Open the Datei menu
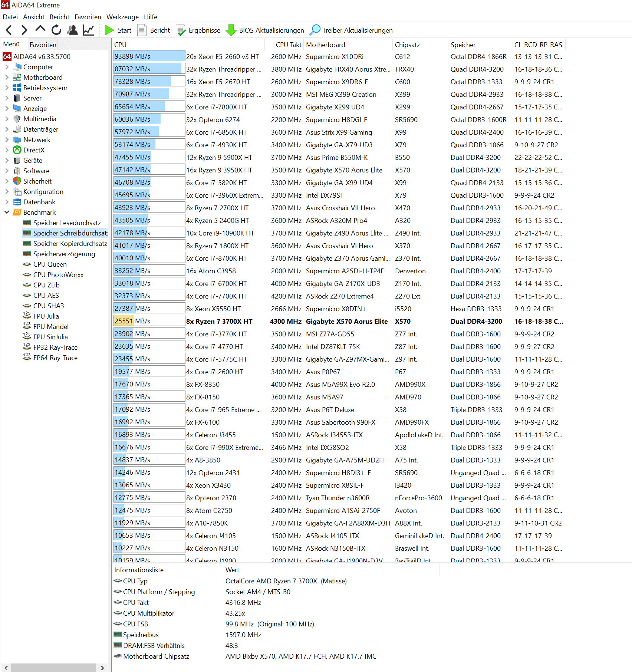The height and width of the screenshot is (672, 632). click(10, 17)
